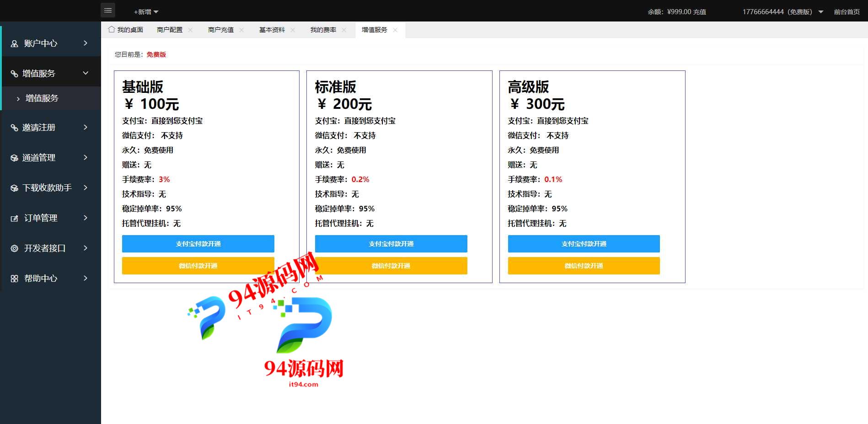Click the 帮助中心 grid icon in the sidebar
The height and width of the screenshot is (424, 868).
click(15, 279)
